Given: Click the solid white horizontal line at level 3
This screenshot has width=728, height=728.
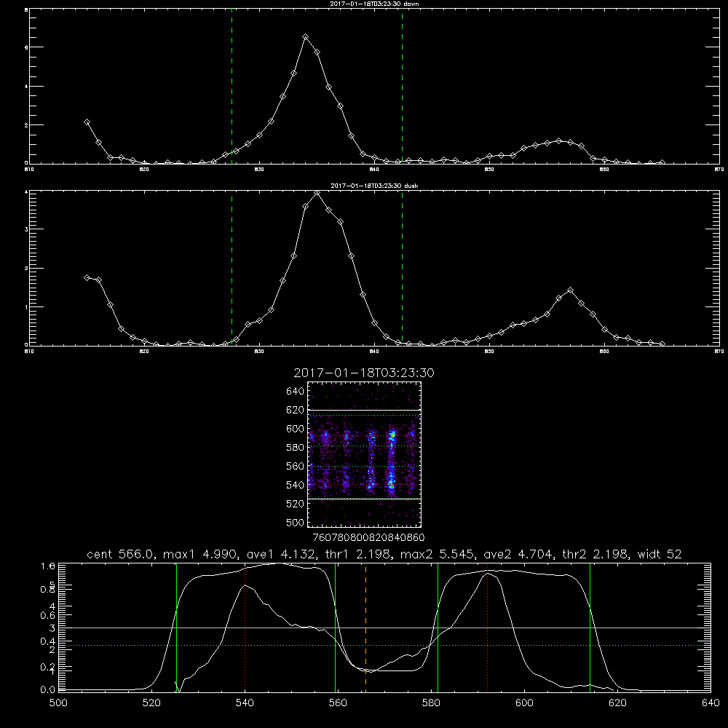Looking at the screenshot, I should 384,628.
